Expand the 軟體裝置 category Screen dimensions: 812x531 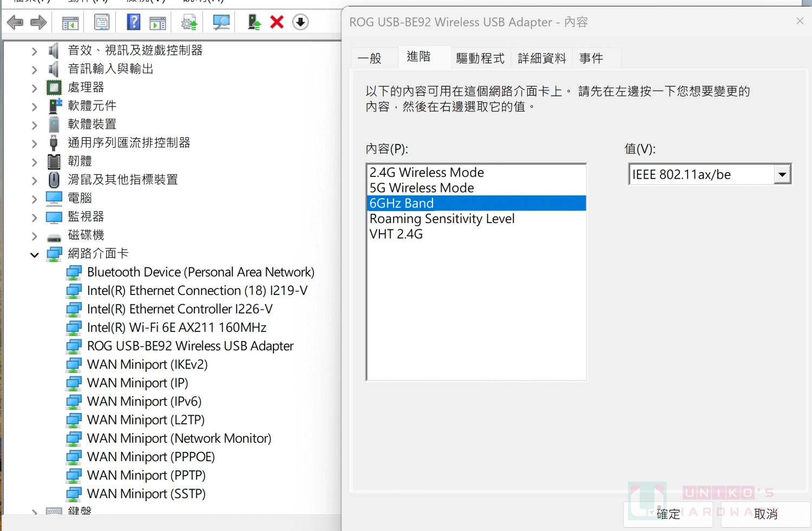click(x=35, y=125)
